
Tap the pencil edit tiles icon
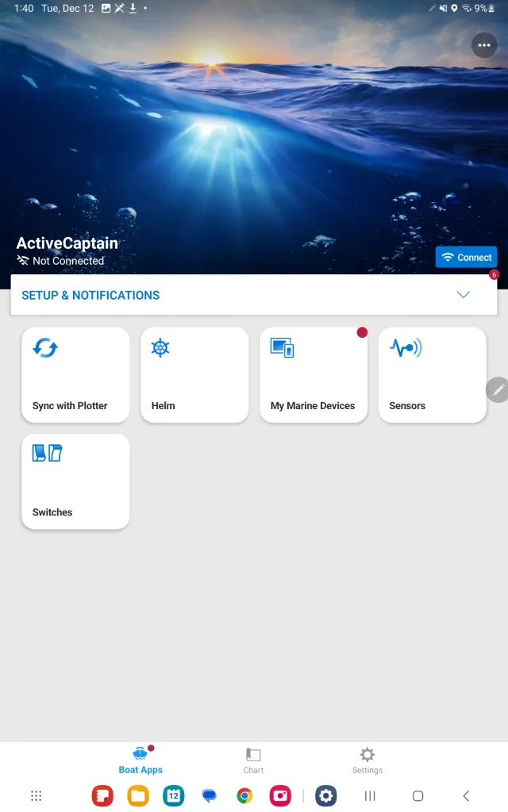(x=498, y=389)
